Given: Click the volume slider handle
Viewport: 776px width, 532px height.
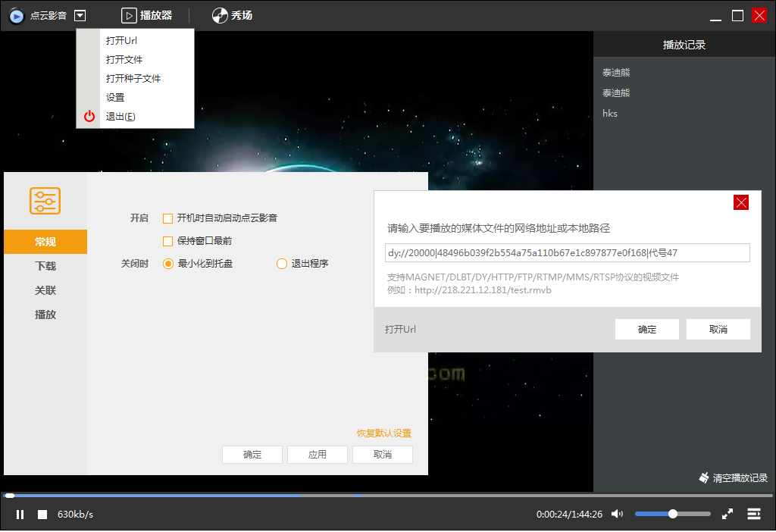Looking at the screenshot, I should (x=673, y=514).
